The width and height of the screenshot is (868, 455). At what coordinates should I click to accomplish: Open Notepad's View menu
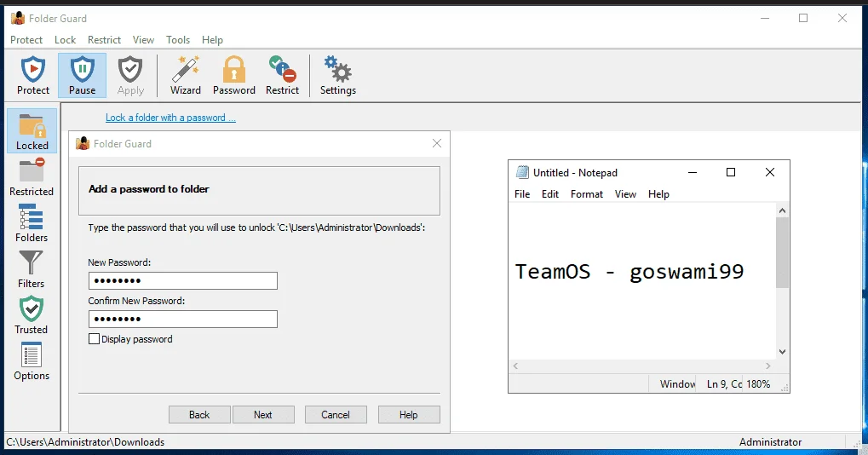pyautogui.click(x=625, y=194)
